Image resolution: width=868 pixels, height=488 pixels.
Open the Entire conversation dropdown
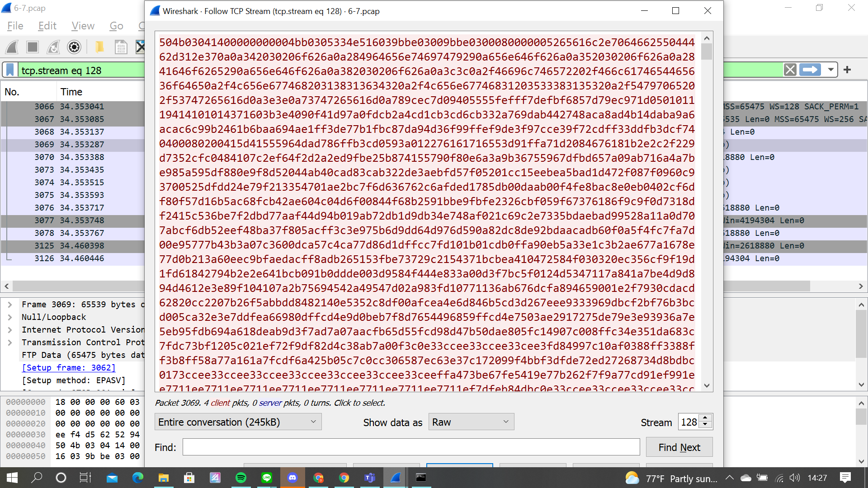pos(238,422)
